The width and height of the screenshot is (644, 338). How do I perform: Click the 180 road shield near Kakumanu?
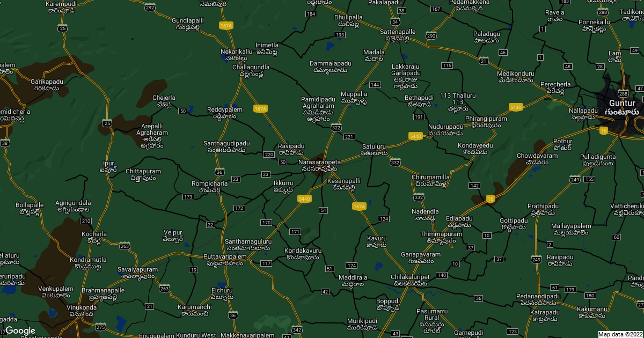pyautogui.click(x=590, y=296)
